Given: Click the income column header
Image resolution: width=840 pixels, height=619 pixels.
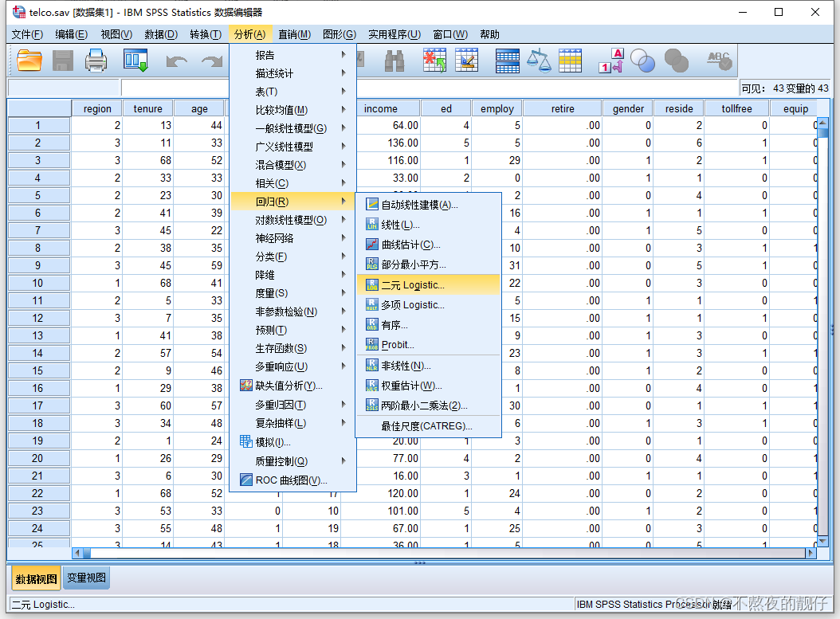Looking at the screenshot, I should (380, 108).
